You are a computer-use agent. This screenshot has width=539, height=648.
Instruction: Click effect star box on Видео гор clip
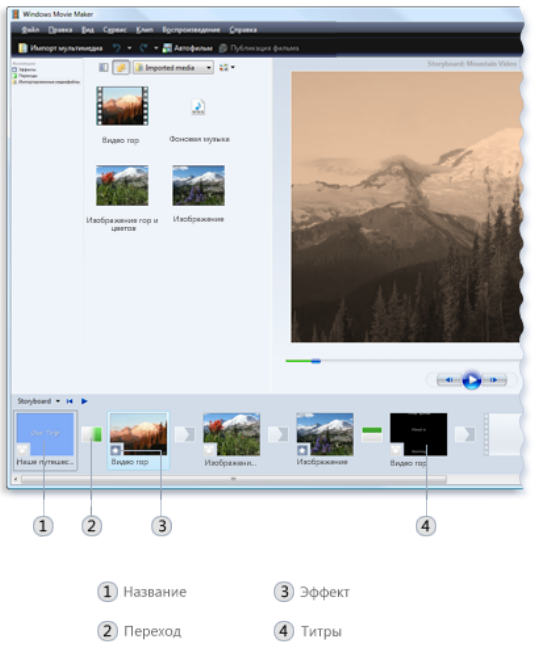coord(116,450)
